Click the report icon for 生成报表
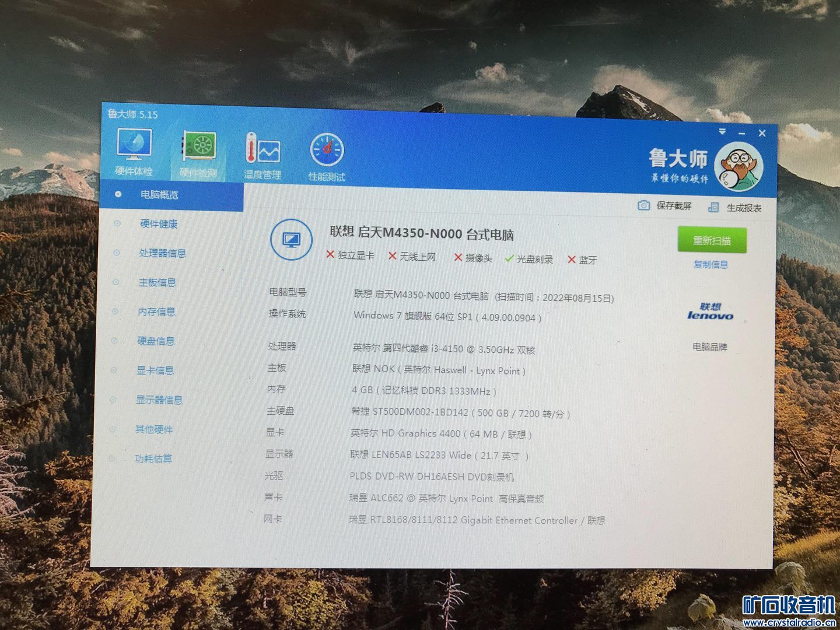 click(713, 207)
